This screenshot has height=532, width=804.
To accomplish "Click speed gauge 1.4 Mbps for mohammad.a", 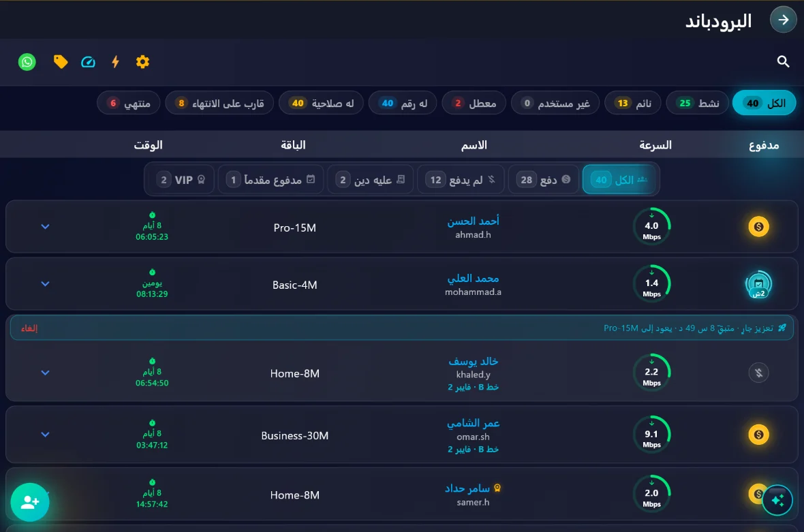I will coord(651,284).
